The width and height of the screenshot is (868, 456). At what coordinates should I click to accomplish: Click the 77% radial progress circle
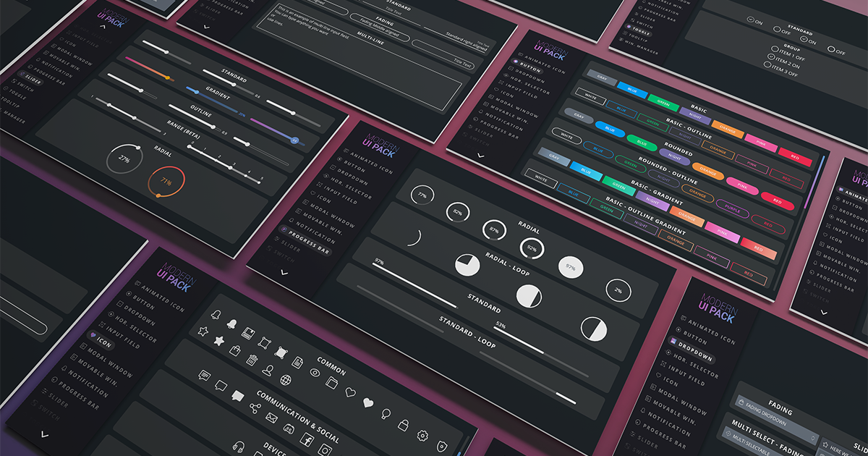tap(422, 195)
